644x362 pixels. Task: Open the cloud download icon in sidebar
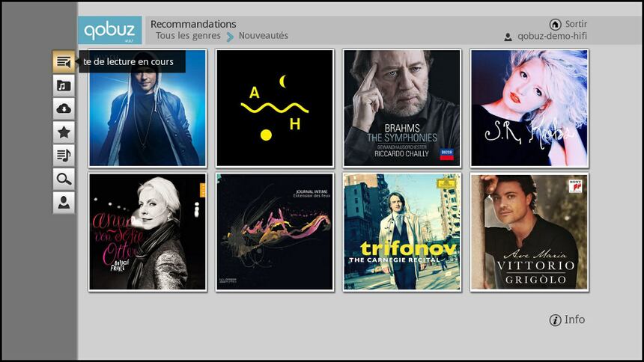64,108
